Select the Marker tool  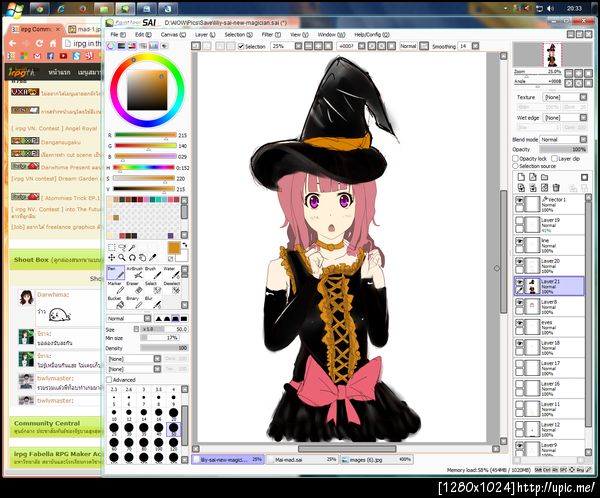115,288
